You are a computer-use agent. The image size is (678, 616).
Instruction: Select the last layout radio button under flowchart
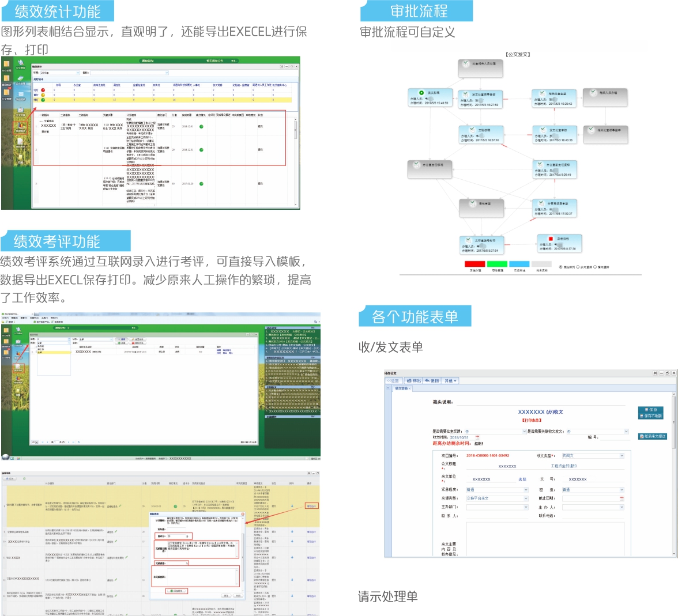595,267
